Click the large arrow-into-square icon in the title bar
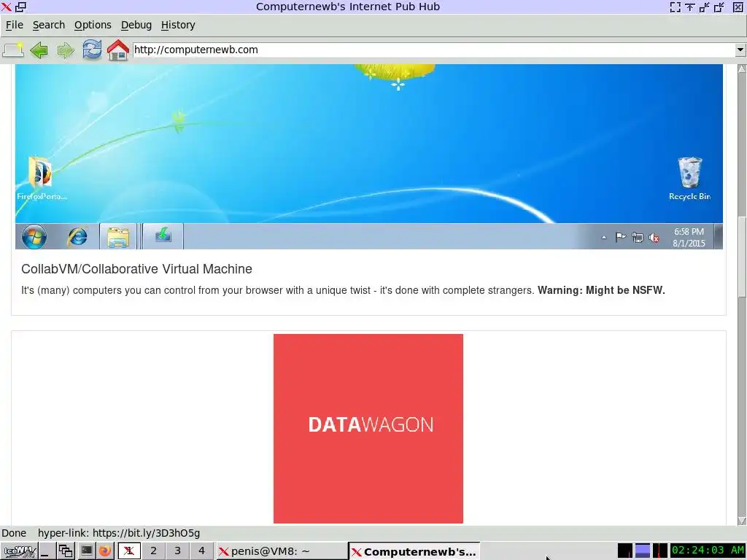Viewport: 747px width, 560px height. click(x=719, y=7)
